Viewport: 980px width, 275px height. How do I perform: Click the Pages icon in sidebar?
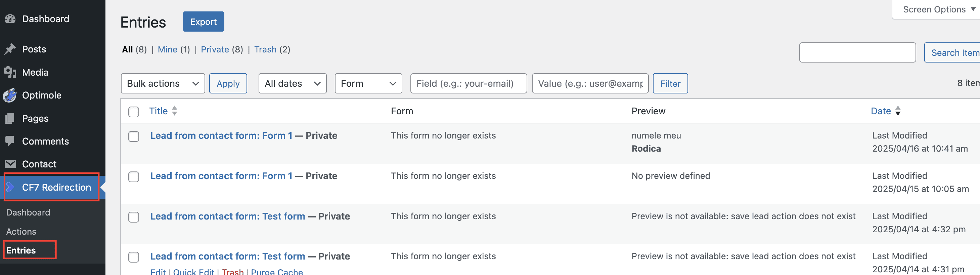click(10, 118)
